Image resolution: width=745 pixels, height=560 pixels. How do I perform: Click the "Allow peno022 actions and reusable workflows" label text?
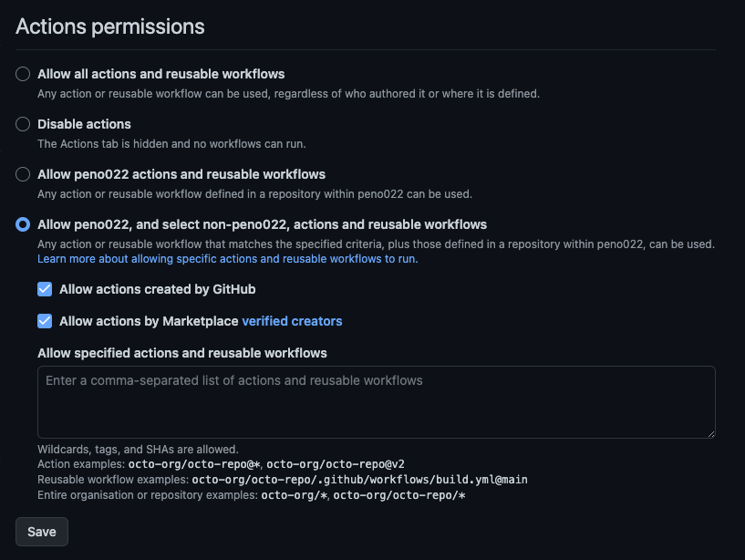coord(181,174)
